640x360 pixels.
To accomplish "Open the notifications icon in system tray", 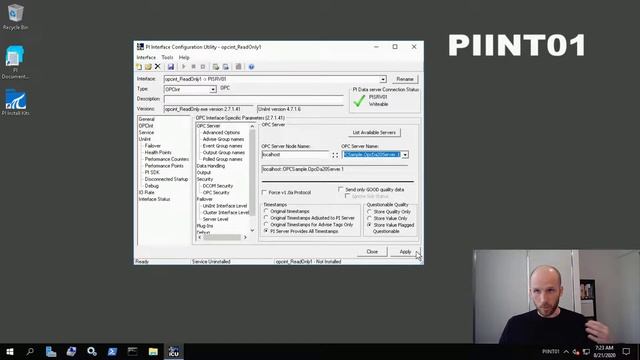I will point(627,351).
